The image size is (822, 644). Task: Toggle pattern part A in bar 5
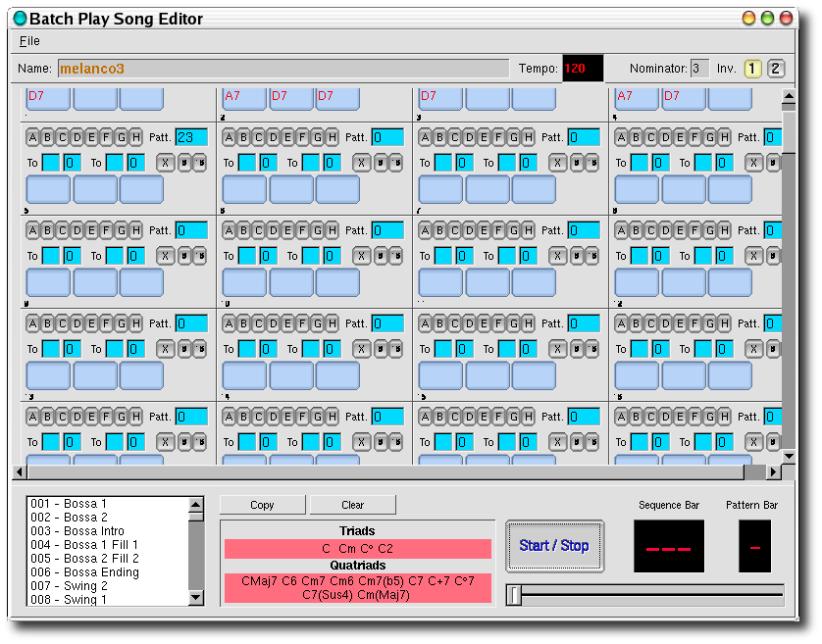pos(32,138)
